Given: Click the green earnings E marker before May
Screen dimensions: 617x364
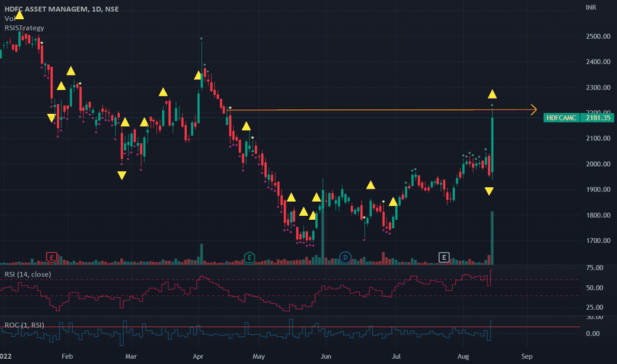Looking at the screenshot, I should (249, 257).
